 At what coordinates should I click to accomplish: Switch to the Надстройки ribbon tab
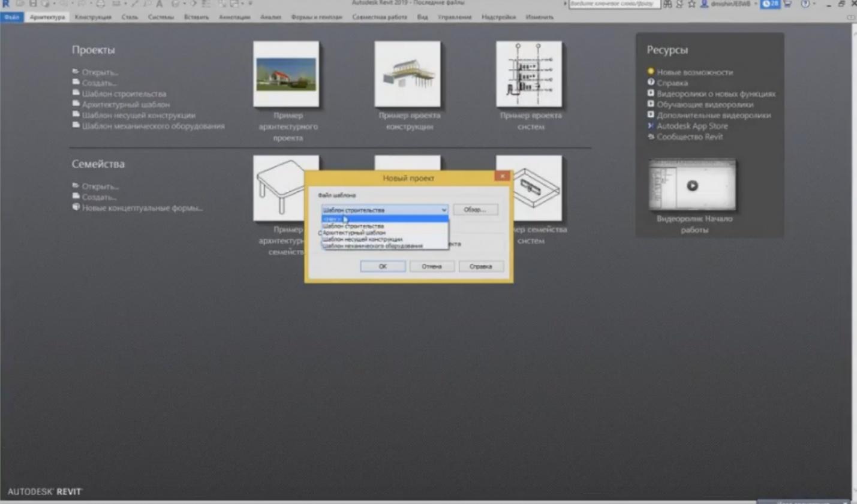pos(498,17)
